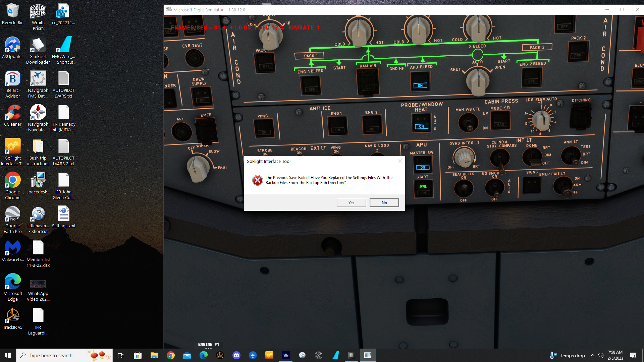Select Navigraph FMS Data icon

pyautogui.click(x=38, y=84)
